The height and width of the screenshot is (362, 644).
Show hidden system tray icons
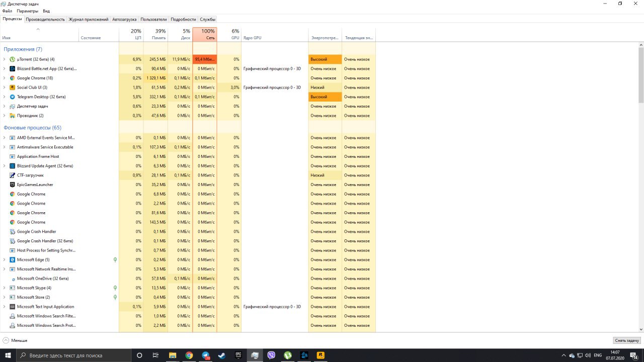(563, 355)
